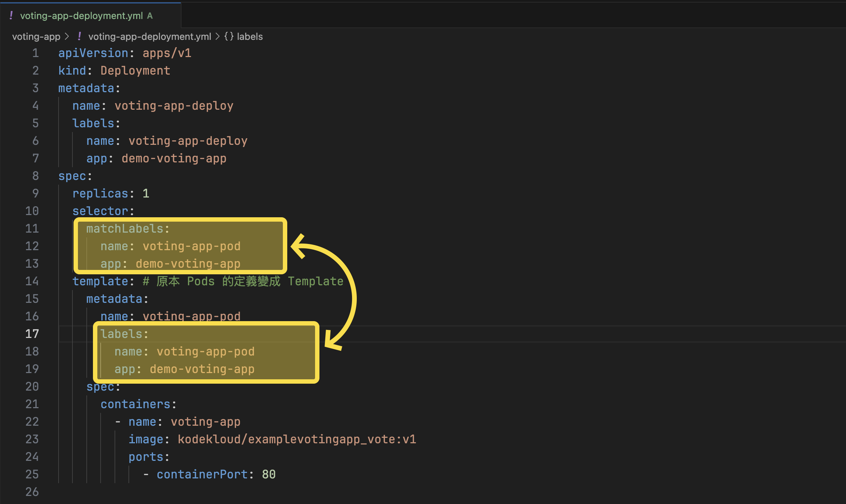846x504 pixels.
Task: Click the 'Deployment' value on line 2
Action: tap(135, 71)
